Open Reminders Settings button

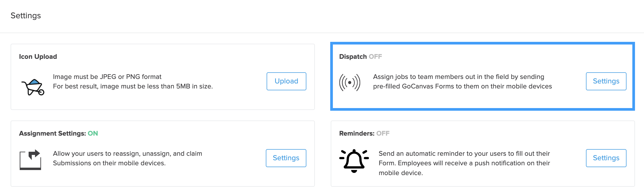point(606,158)
